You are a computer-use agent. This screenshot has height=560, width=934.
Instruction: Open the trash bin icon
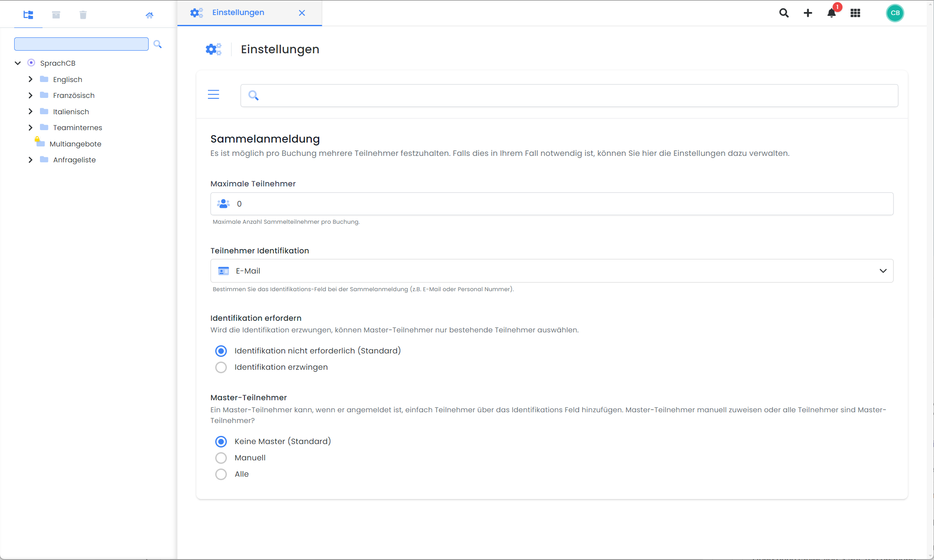83,15
